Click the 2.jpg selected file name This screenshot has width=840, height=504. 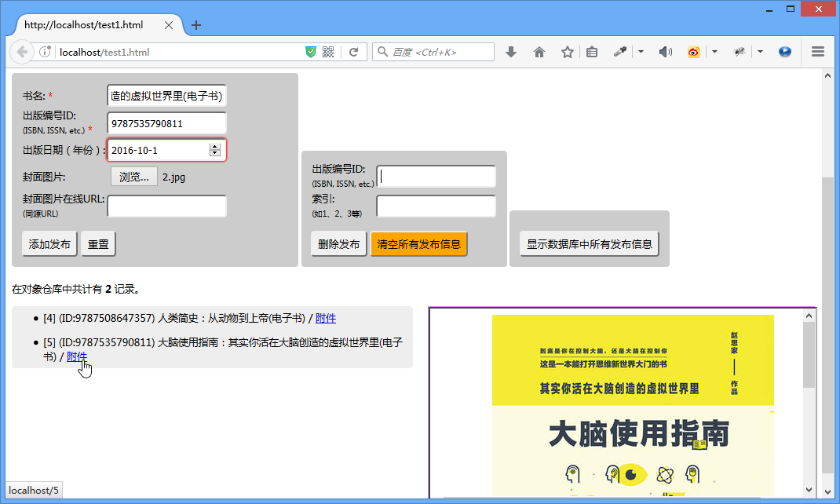[173, 177]
